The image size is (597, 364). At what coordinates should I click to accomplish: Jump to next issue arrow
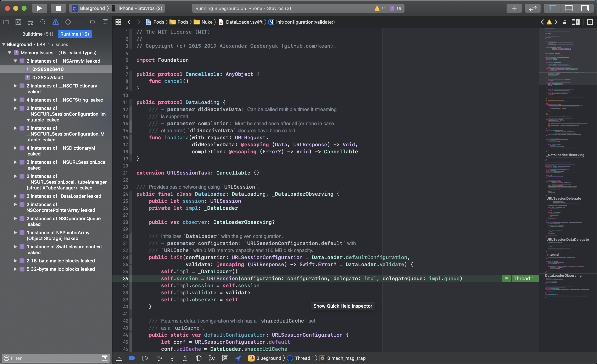(556, 22)
